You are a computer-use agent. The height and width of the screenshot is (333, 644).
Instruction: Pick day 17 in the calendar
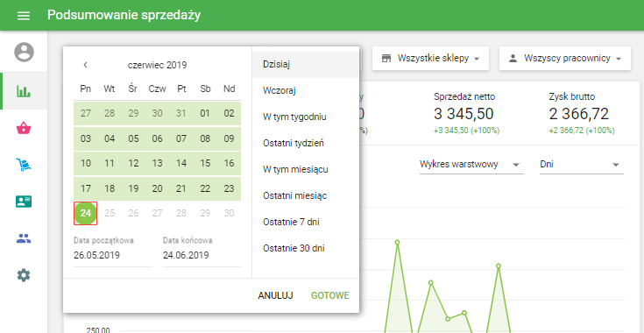click(86, 189)
